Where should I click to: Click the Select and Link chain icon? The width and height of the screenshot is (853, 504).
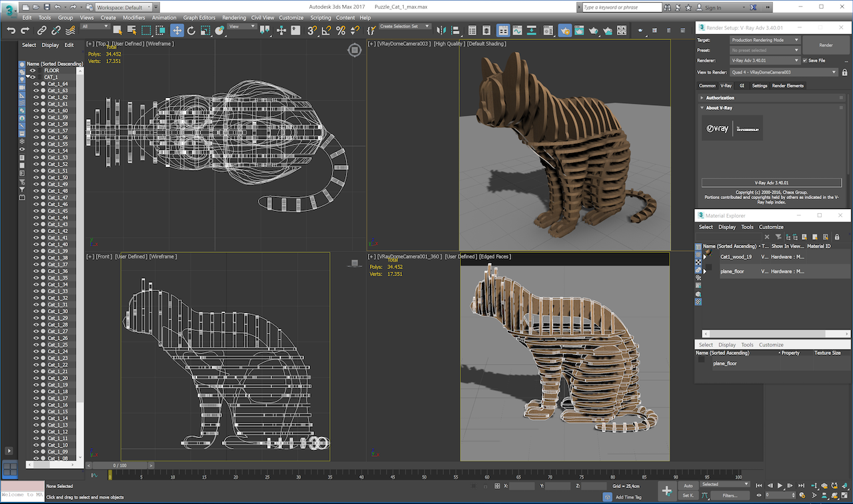[x=42, y=31]
